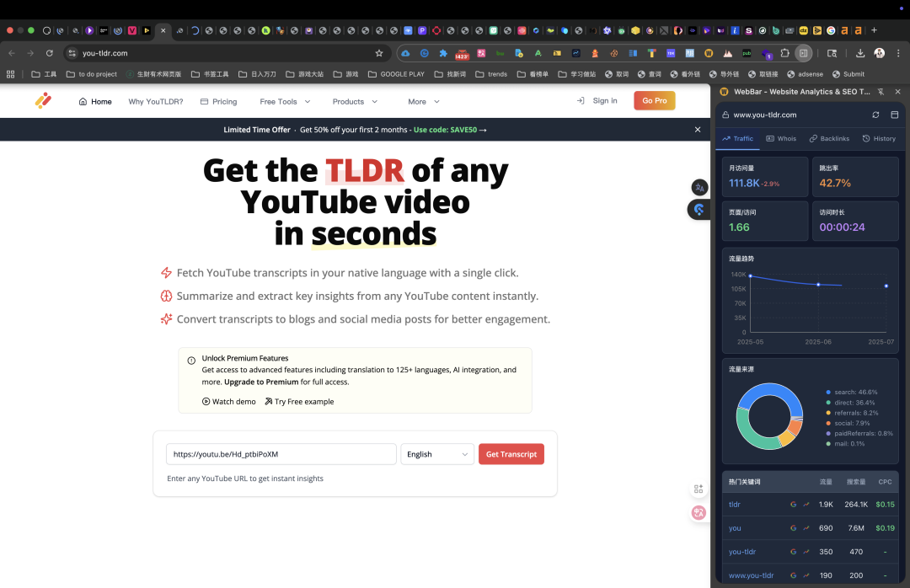Pin the WebBar side panel
910x588 pixels.
[x=881, y=92]
